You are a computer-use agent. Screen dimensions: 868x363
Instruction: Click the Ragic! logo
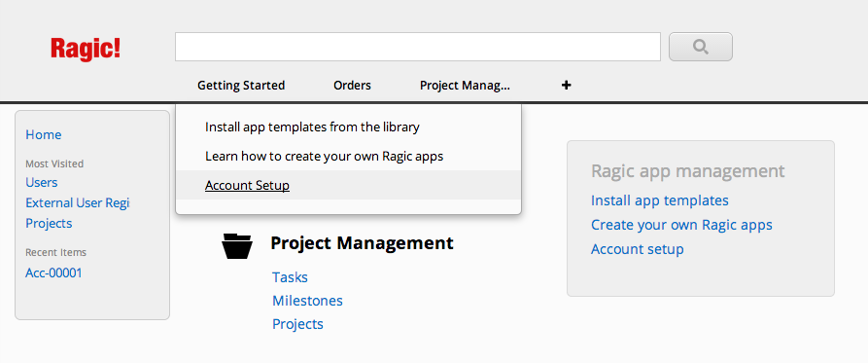[x=86, y=49]
